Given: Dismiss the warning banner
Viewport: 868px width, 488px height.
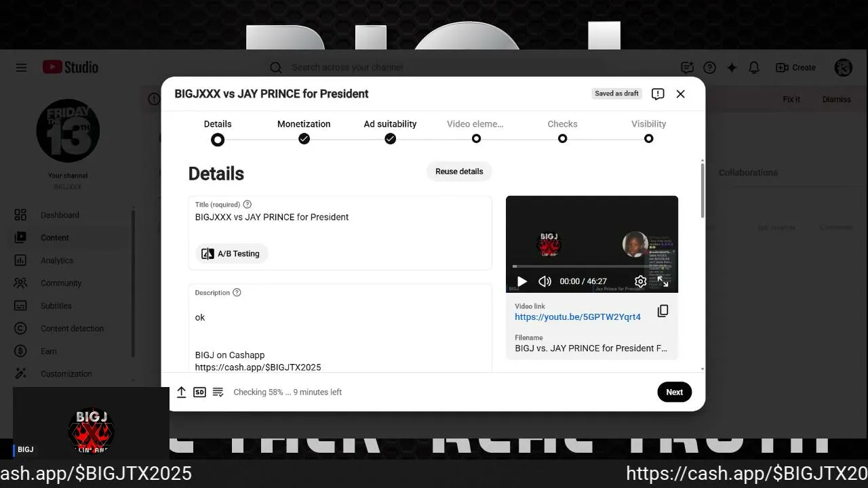Looking at the screenshot, I should click(x=836, y=99).
